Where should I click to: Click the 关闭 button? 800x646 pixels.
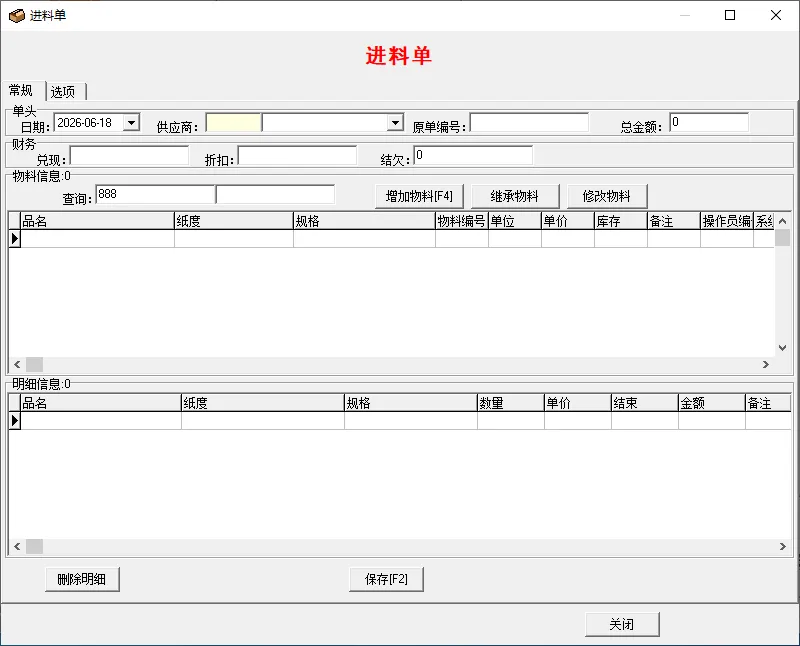coord(622,624)
